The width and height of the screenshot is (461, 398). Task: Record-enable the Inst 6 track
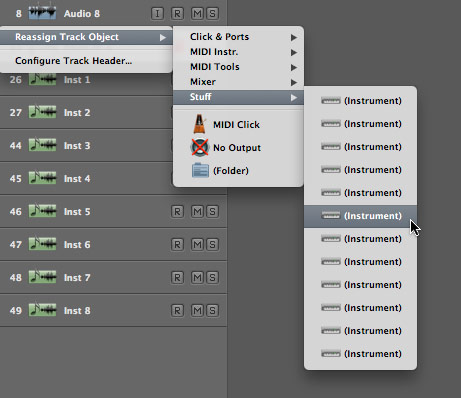tap(177, 245)
